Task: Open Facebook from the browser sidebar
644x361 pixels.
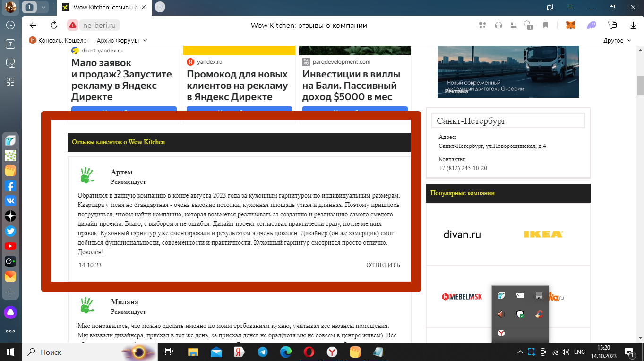Action: click(x=10, y=186)
